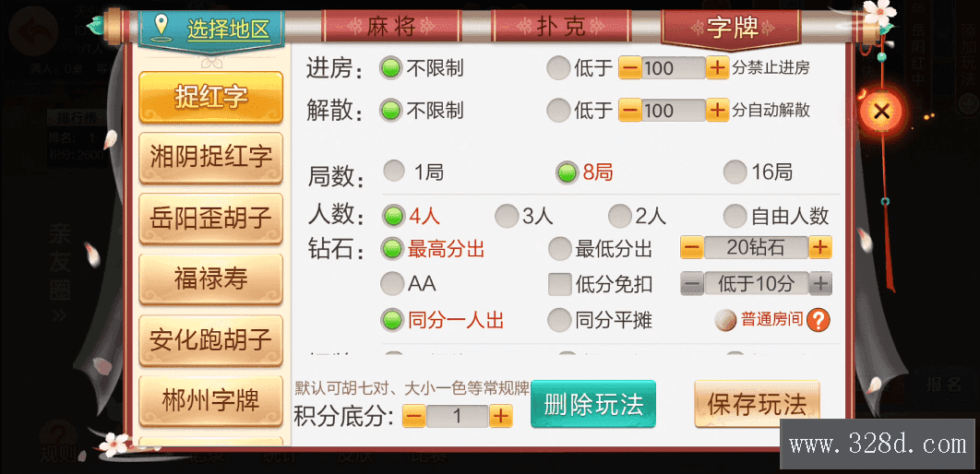Increase the diamond amount with plus icon
This screenshot has width=980, height=474.
pyautogui.click(x=820, y=247)
